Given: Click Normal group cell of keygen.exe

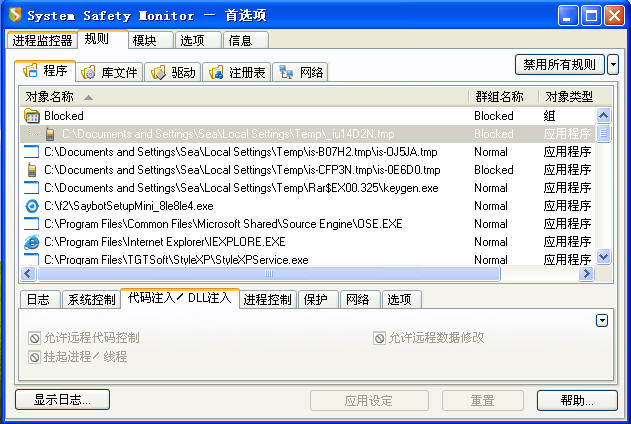Looking at the screenshot, I should click(x=491, y=188).
